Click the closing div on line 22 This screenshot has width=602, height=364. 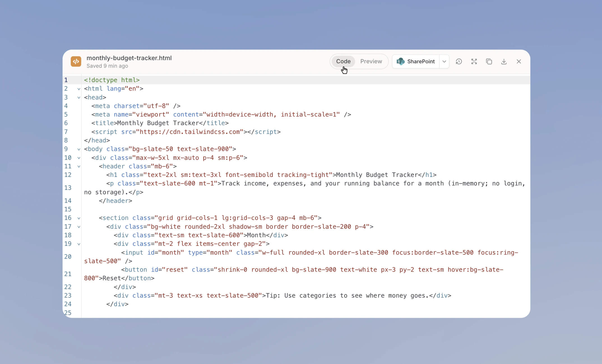click(x=125, y=287)
